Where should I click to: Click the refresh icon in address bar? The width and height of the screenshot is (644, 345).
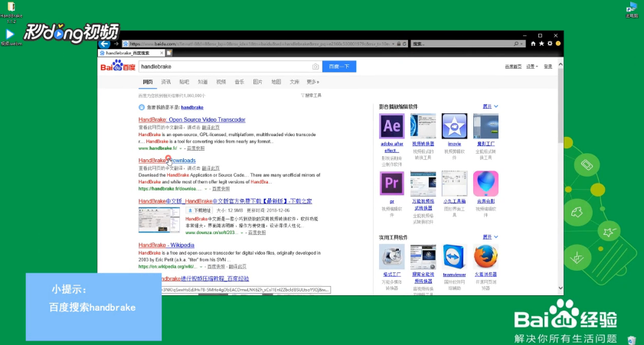pyautogui.click(x=404, y=44)
